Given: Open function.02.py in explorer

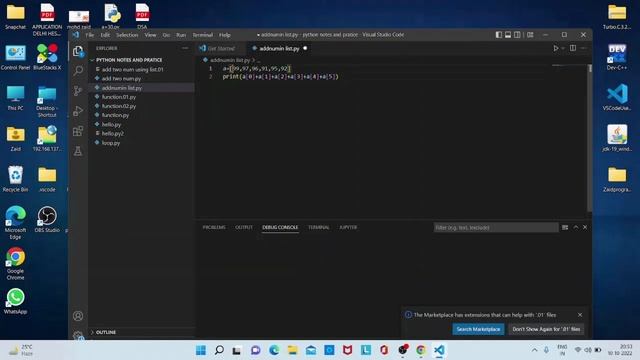Looking at the screenshot, I should coord(119,106).
